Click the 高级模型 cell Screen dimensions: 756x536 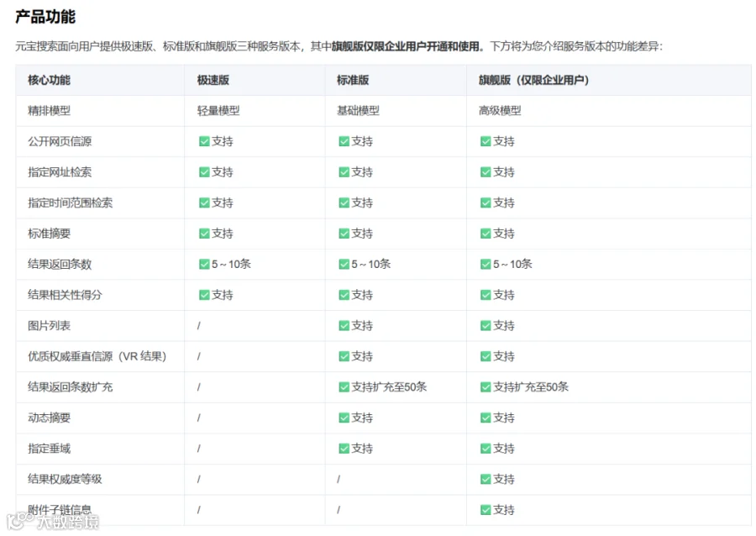pos(500,111)
